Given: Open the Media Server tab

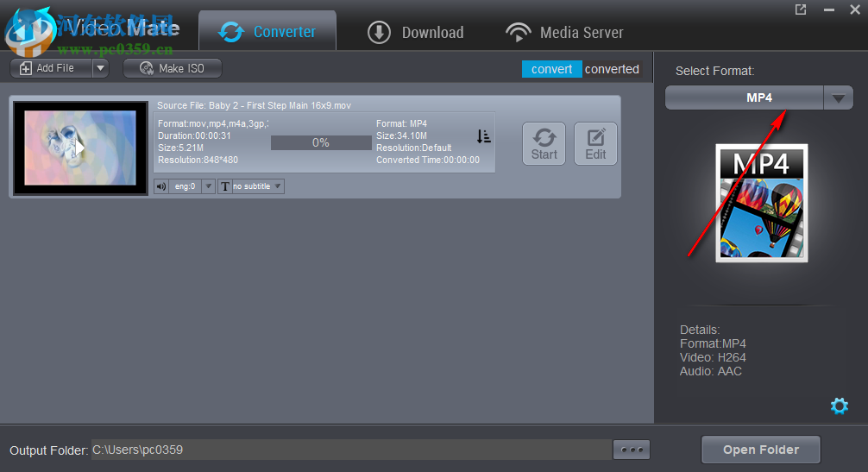Looking at the screenshot, I should point(564,32).
